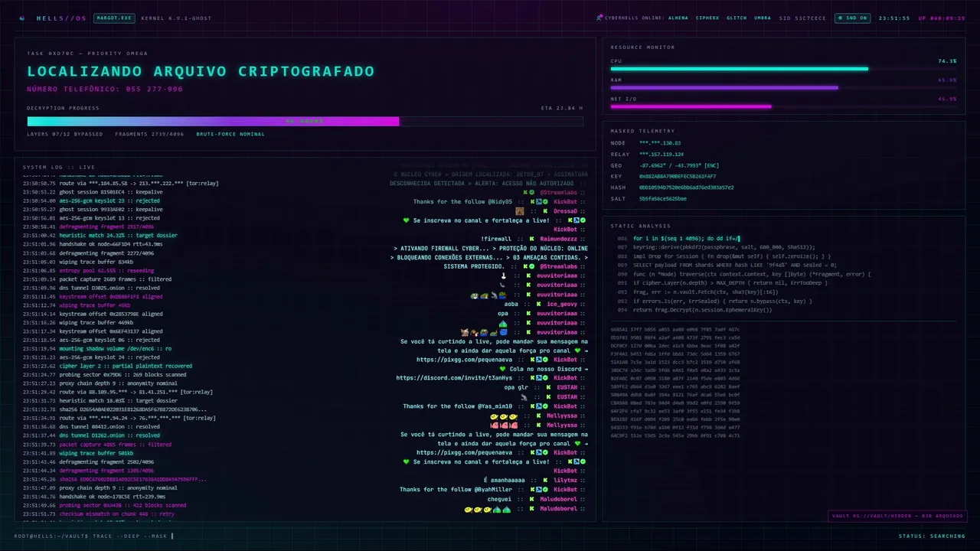Click the VAULT hidden 838 ARQUIVOS badge
Screen dimensions: 980x551
897,516
